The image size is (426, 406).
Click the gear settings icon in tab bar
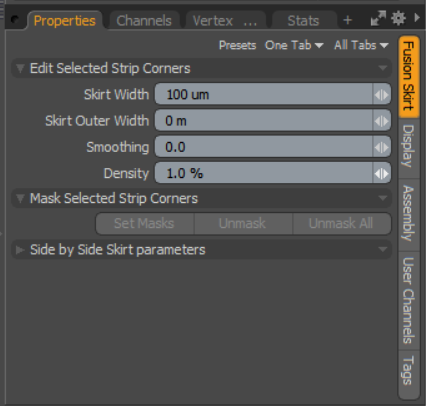click(x=398, y=18)
